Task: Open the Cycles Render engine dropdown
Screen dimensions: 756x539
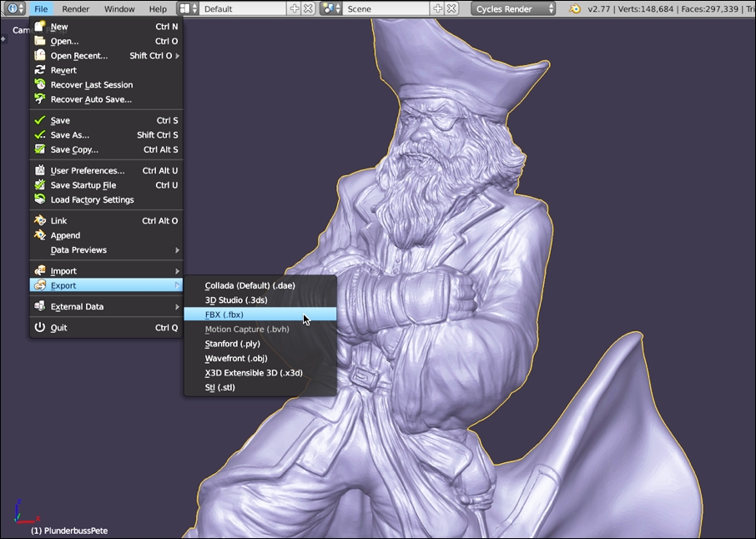Action: pos(513,8)
